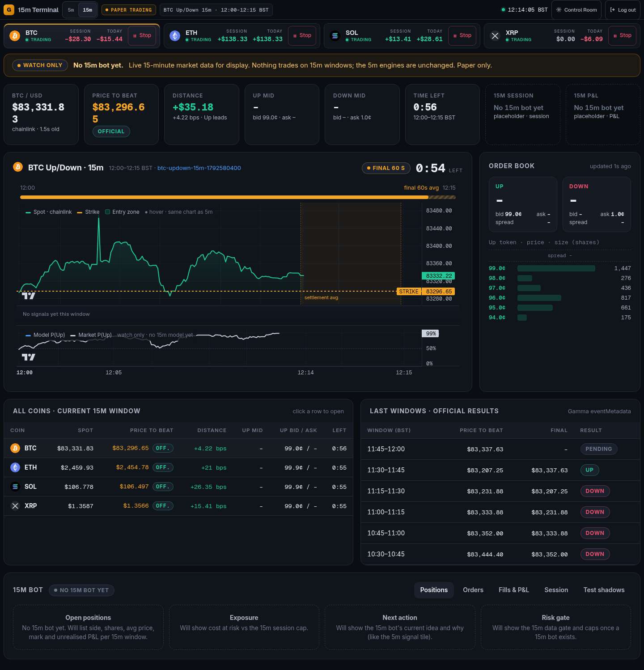
Task: Click the FINAL 60 S badge
Action: (386, 168)
